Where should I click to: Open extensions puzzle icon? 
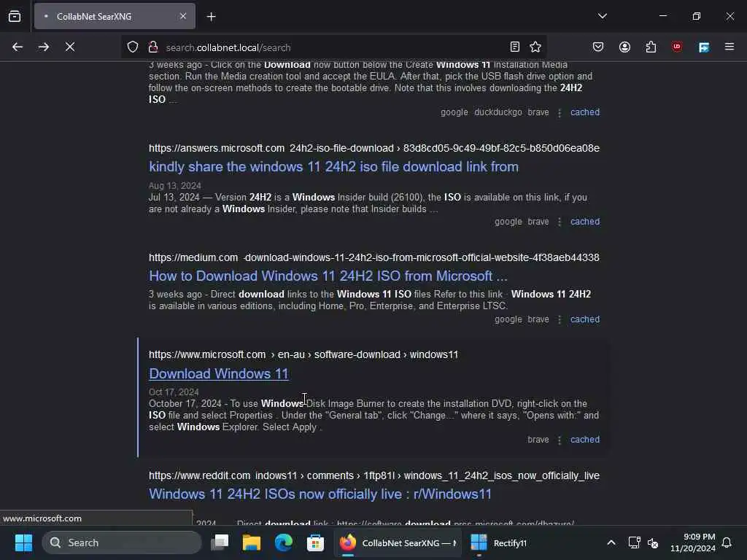pos(651,47)
